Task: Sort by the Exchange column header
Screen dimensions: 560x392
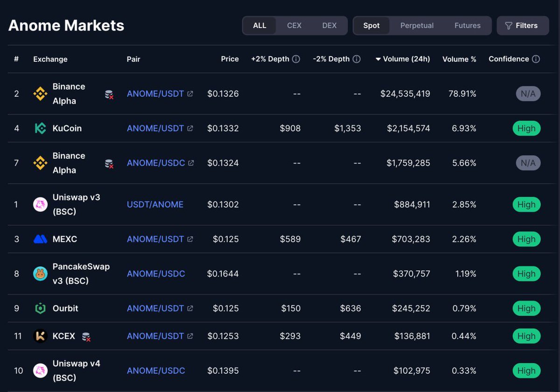Action: pyautogui.click(x=50, y=59)
